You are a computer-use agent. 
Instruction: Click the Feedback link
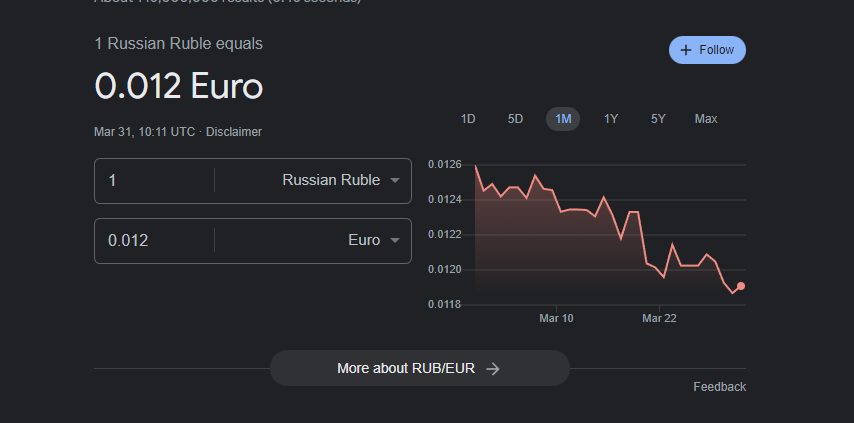719,387
